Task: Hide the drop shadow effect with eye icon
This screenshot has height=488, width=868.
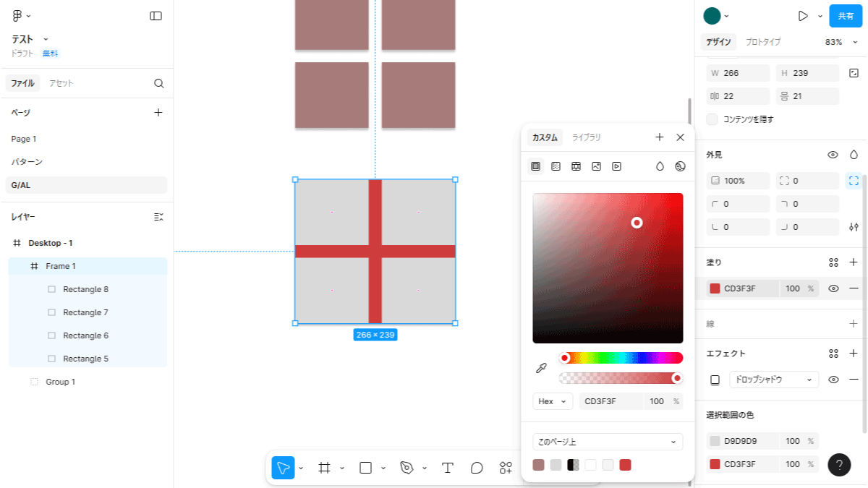Action: 833,380
